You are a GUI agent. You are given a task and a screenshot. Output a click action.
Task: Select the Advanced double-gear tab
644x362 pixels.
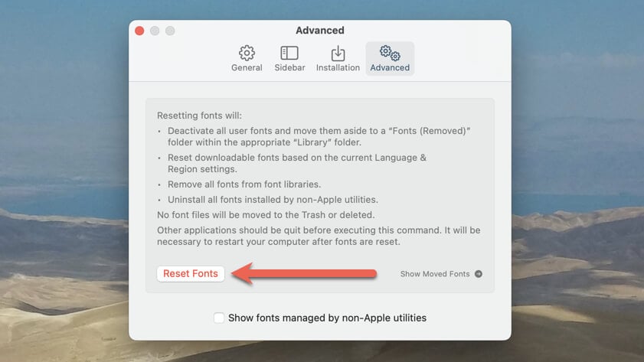click(x=390, y=59)
